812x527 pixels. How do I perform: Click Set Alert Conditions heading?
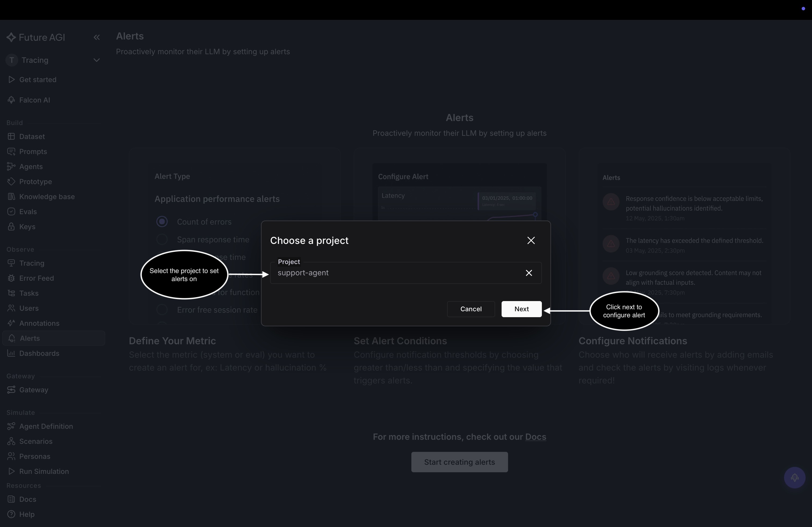click(400, 341)
